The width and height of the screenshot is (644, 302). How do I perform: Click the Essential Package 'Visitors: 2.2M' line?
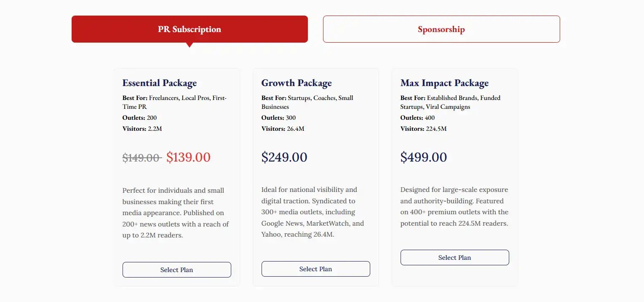142,129
